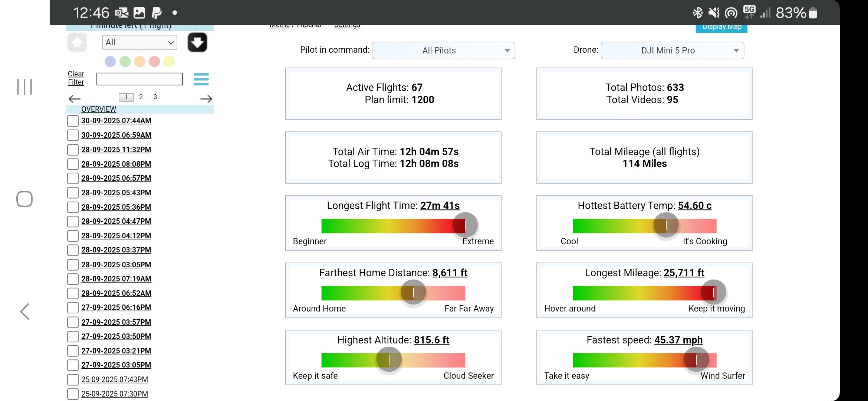Image resolution: width=868 pixels, height=401 pixels.
Task: Click the flight filter text field
Action: [x=139, y=79]
